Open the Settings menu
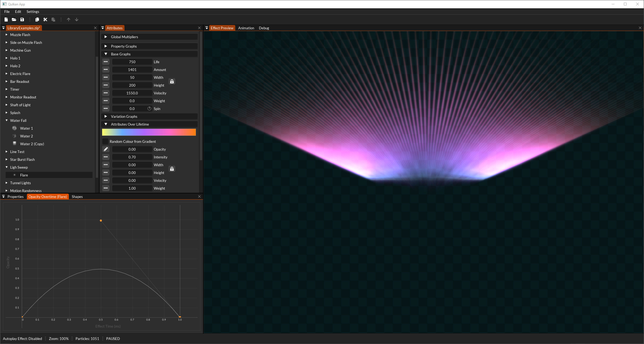This screenshot has height=344, width=644. coord(33,12)
